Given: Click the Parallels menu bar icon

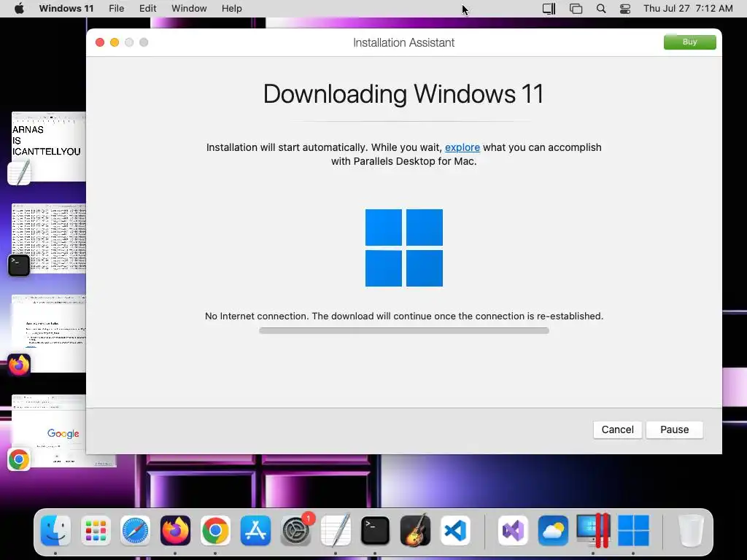Looking at the screenshot, I should (x=549, y=9).
